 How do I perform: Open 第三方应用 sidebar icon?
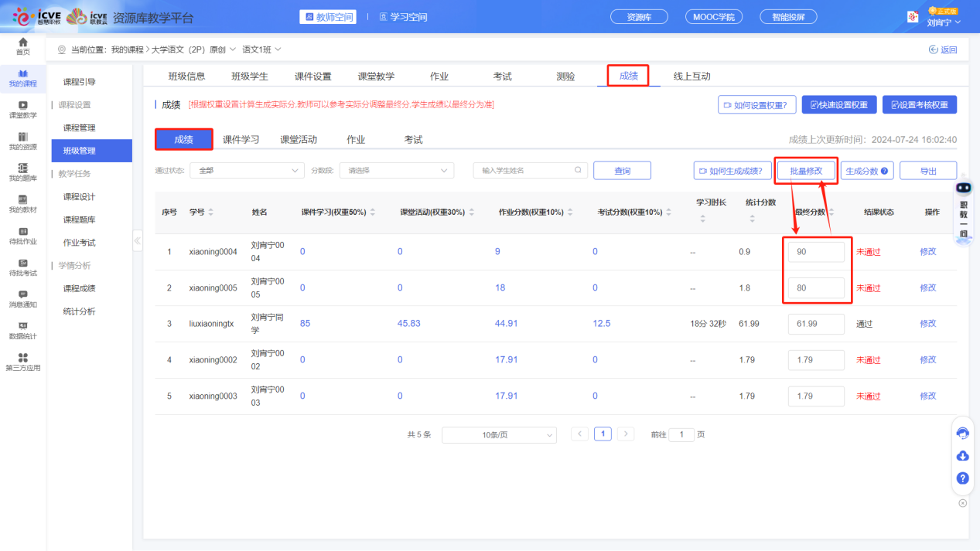tap(23, 362)
